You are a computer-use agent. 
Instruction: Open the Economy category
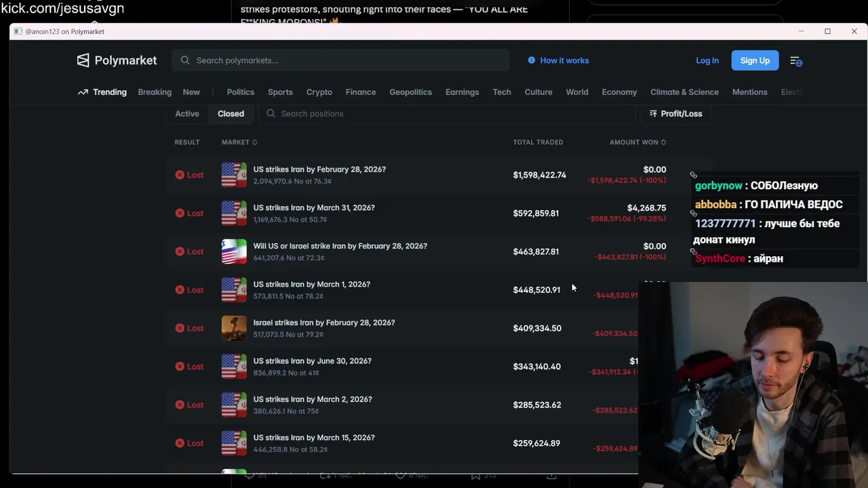click(x=619, y=92)
